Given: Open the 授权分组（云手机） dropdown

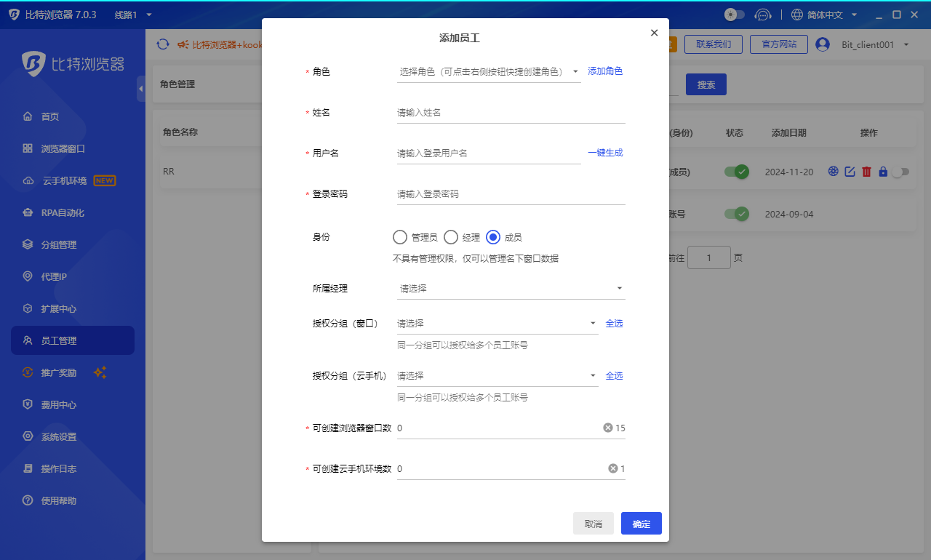Looking at the screenshot, I should tap(498, 376).
